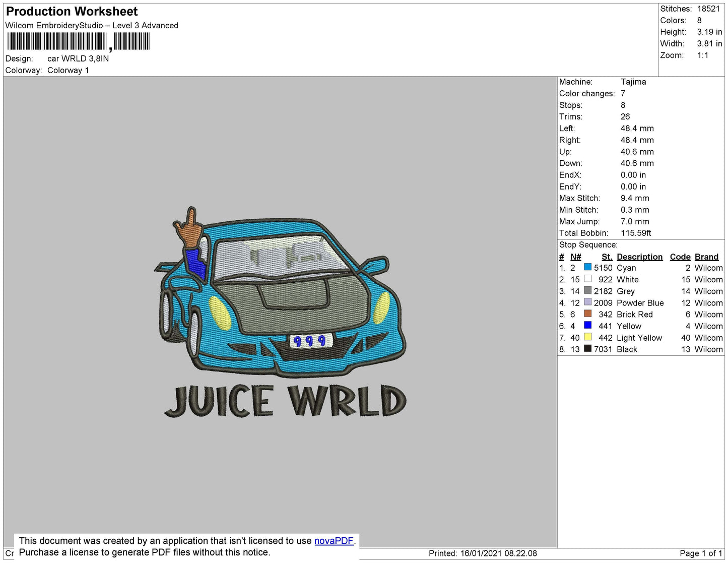Click the Black color swatch
Viewport: 728px width, 563px height.
pyautogui.click(x=587, y=348)
